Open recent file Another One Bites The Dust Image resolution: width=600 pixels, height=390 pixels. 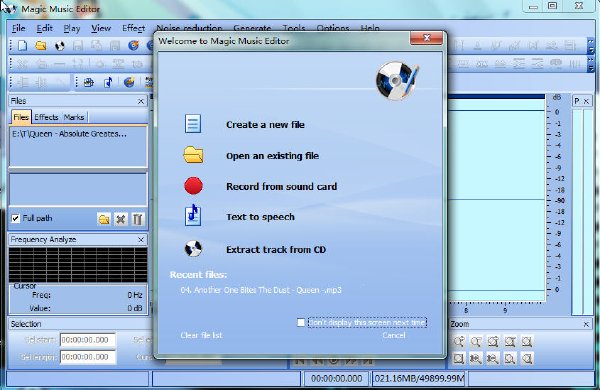click(261, 290)
